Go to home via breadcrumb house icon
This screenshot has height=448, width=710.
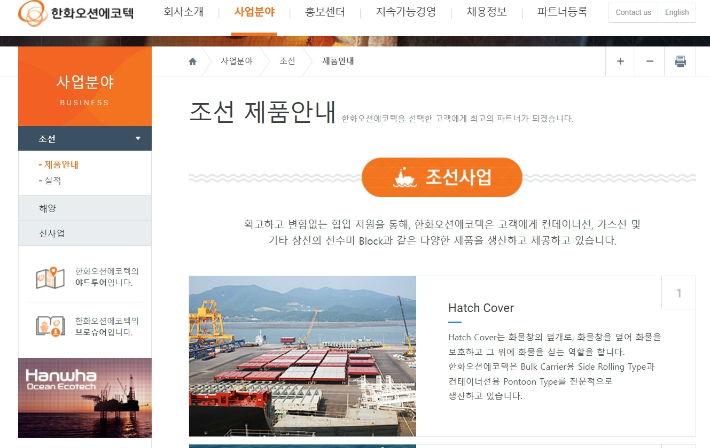tap(193, 62)
